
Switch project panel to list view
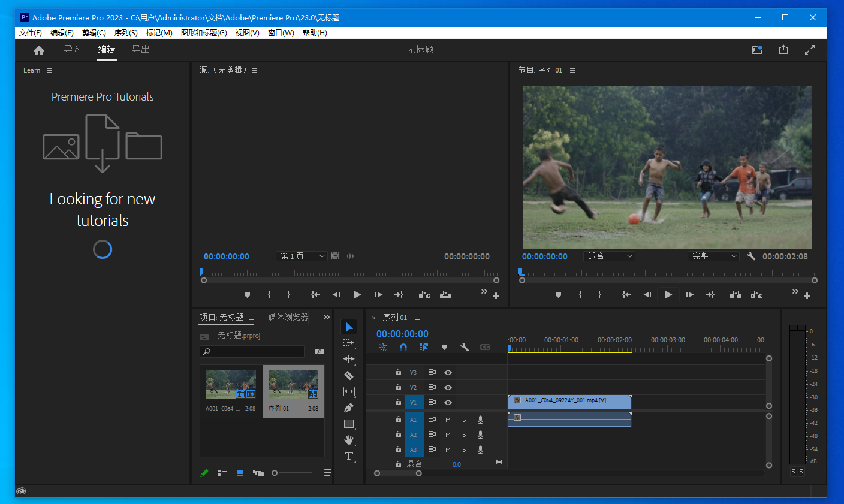coord(222,473)
